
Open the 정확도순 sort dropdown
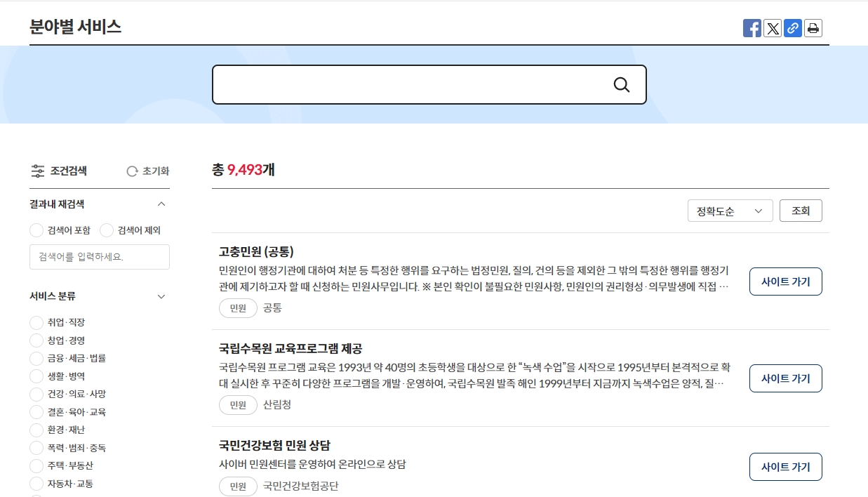(730, 210)
